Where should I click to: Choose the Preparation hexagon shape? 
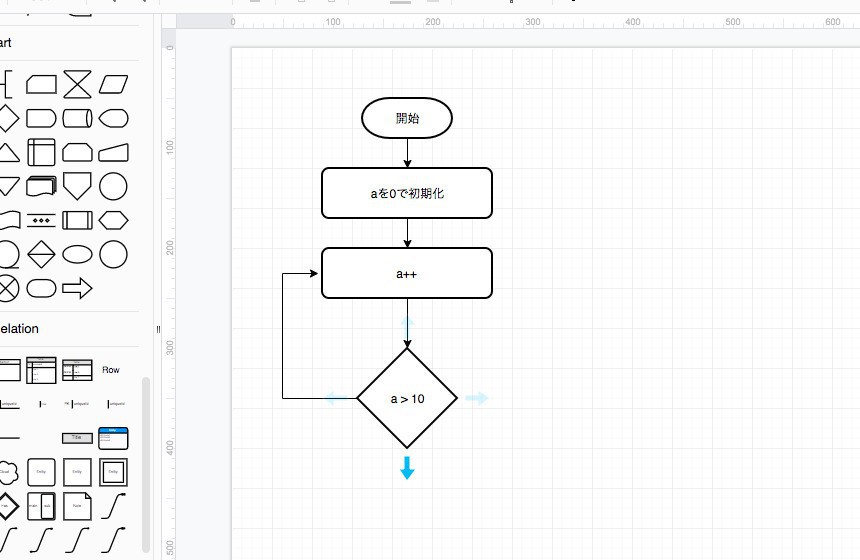[x=114, y=220]
